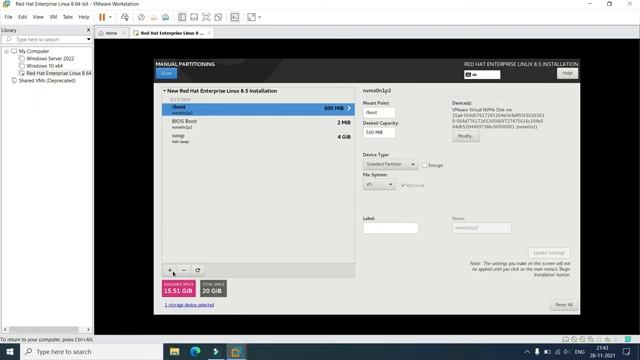Open the power options arrow beside Pause

(x=110, y=17)
